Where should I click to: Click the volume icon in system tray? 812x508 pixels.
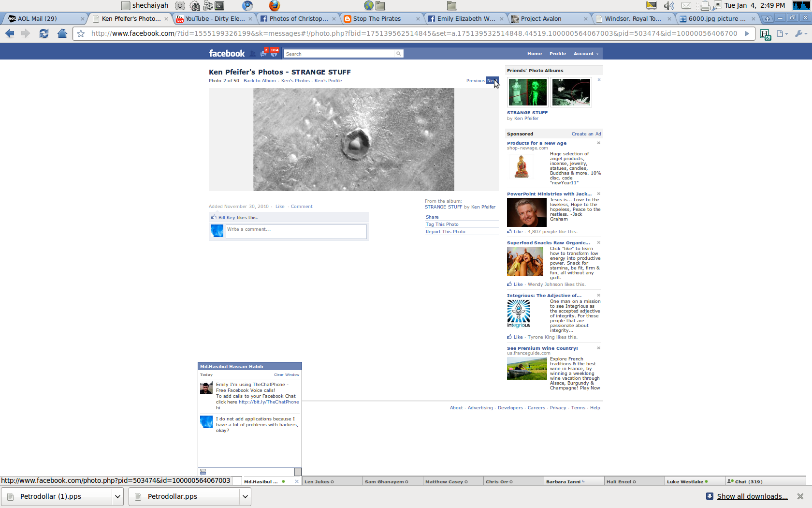tap(669, 5)
